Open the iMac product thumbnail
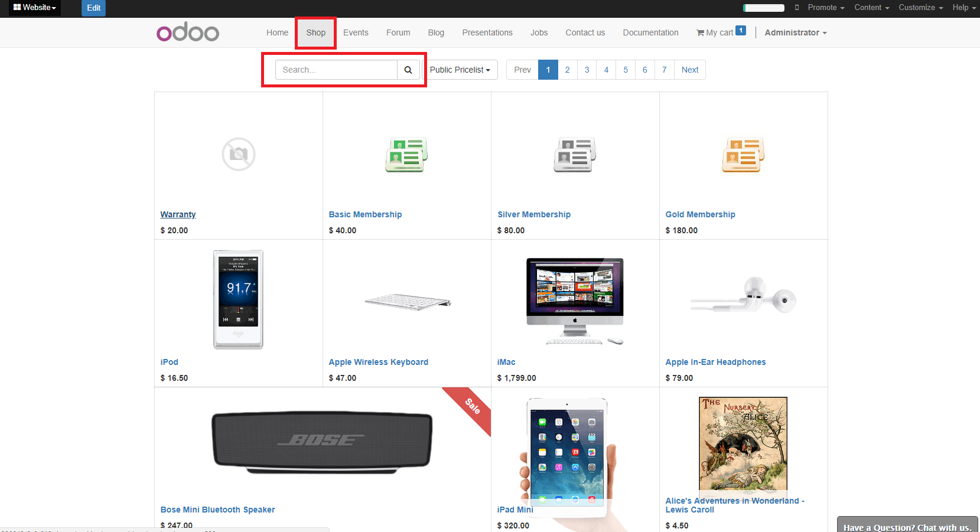Image resolution: width=980 pixels, height=532 pixels. (575, 301)
